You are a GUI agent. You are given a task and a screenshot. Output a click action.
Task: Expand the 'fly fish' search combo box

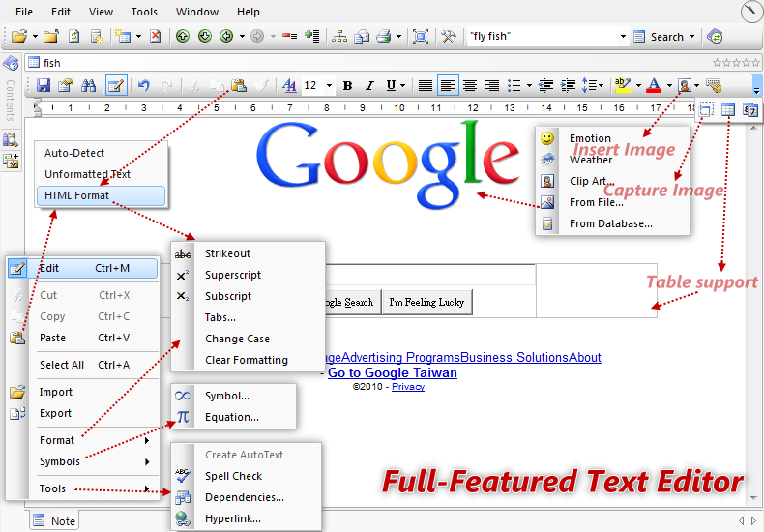click(x=623, y=37)
